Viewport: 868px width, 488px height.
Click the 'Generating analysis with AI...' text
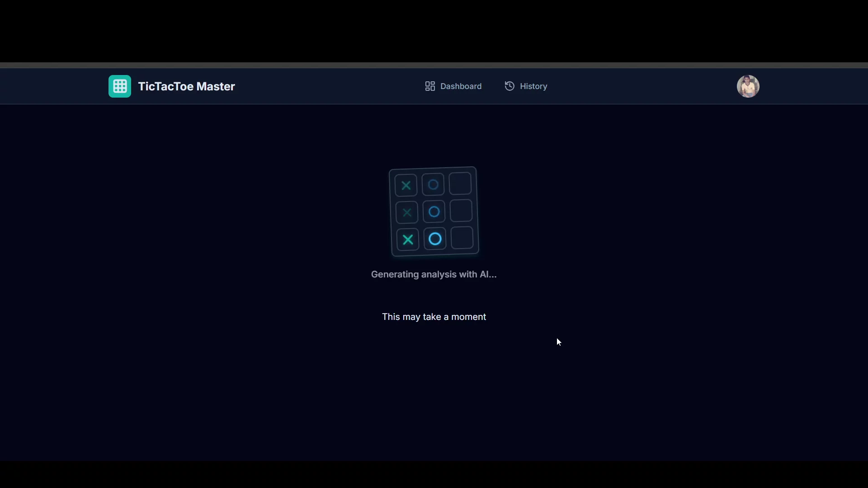tap(434, 274)
